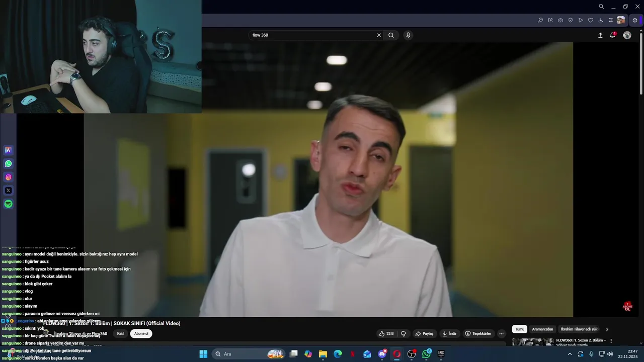
Task: Open WhatsApp in the browser sidebar
Action: coord(8,163)
